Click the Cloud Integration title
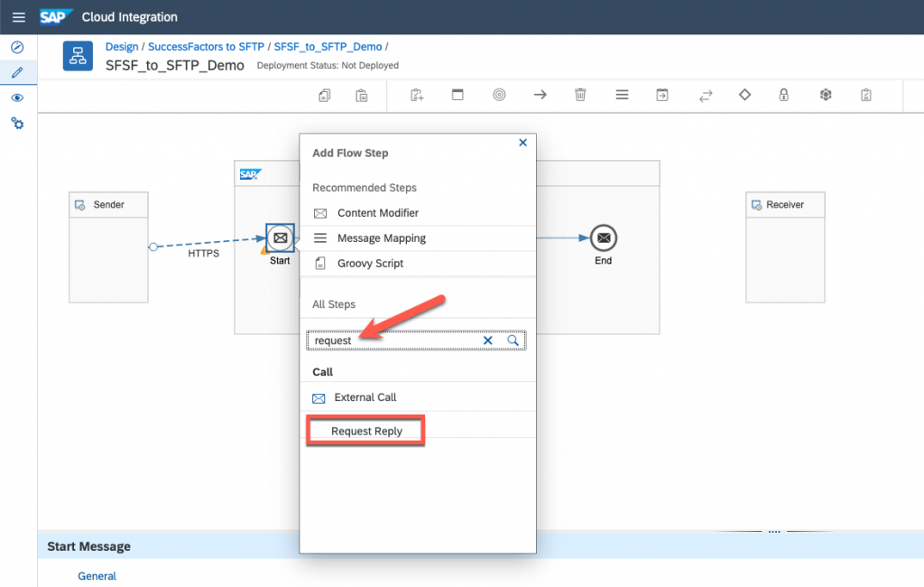This screenshot has height=587, width=924. tap(130, 17)
